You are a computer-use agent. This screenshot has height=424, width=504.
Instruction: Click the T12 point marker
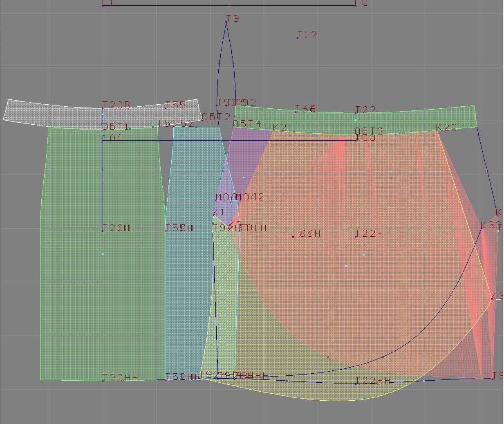pos(298,38)
